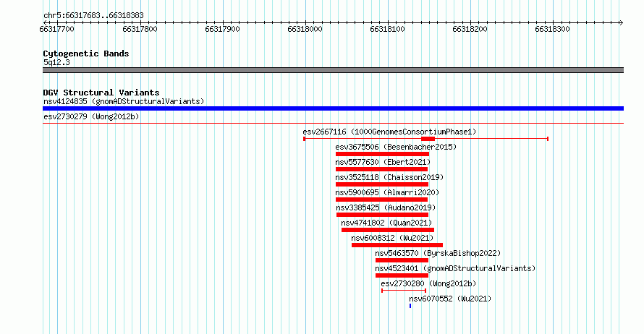Open nsv4741802 Quan2021 label

coord(386,223)
